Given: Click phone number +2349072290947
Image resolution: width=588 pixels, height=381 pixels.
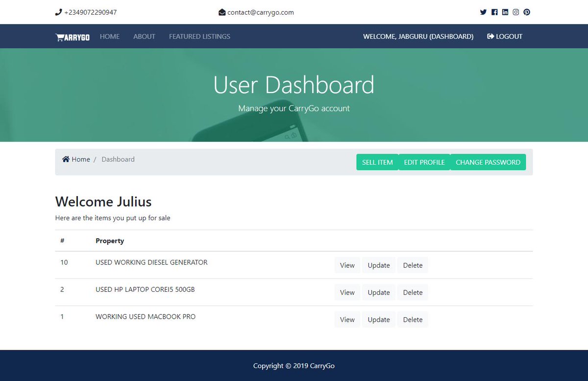Looking at the screenshot, I should pos(91,12).
